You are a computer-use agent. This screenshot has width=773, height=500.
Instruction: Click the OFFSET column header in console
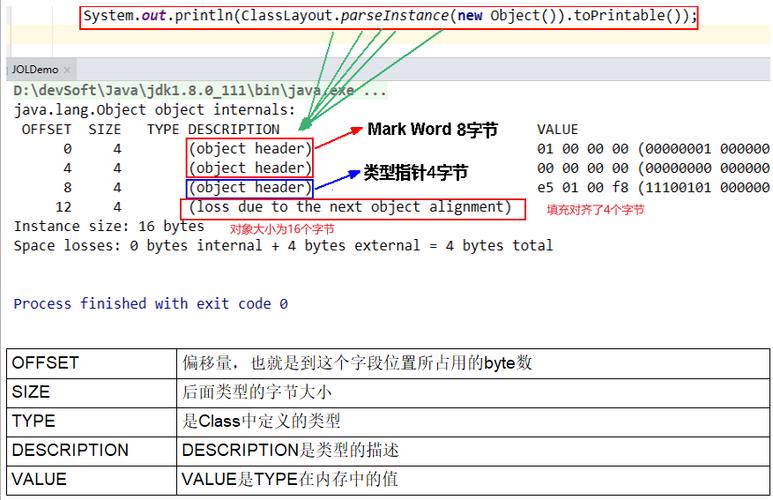pos(46,130)
